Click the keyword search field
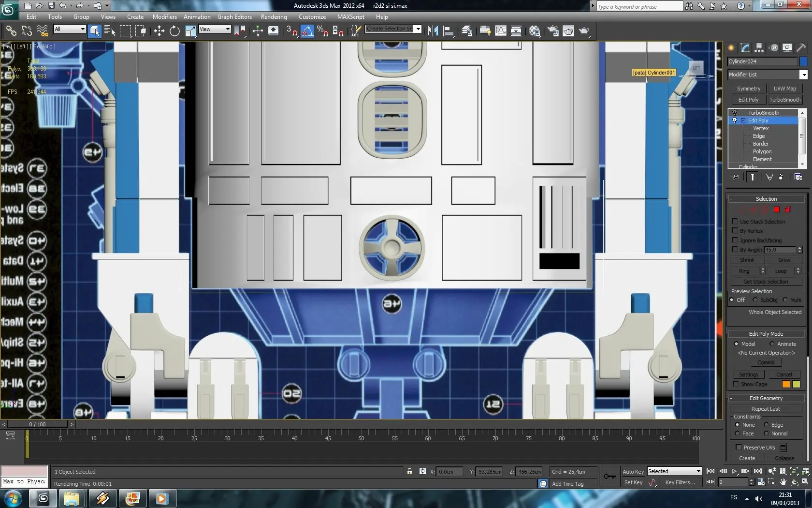This screenshot has width=812, height=508. pos(639,6)
